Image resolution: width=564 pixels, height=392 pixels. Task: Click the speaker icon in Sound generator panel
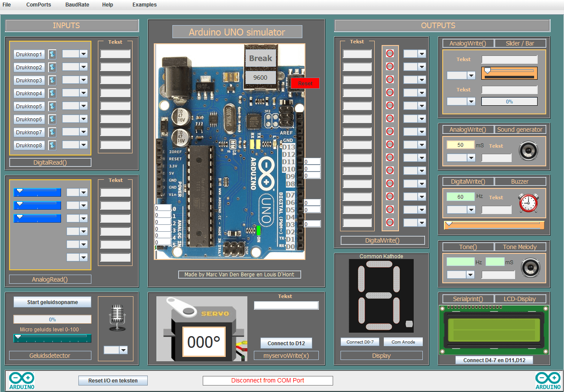(x=528, y=151)
